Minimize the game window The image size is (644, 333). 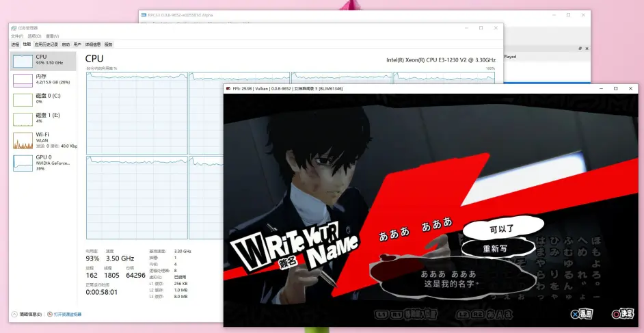tap(601, 88)
